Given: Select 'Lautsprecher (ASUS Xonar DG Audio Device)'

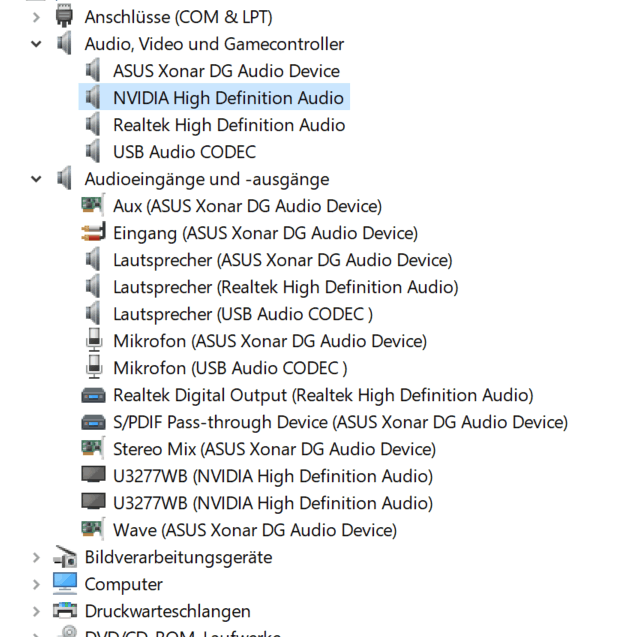Looking at the screenshot, I should pyautogui.click(x=283, y=260).
